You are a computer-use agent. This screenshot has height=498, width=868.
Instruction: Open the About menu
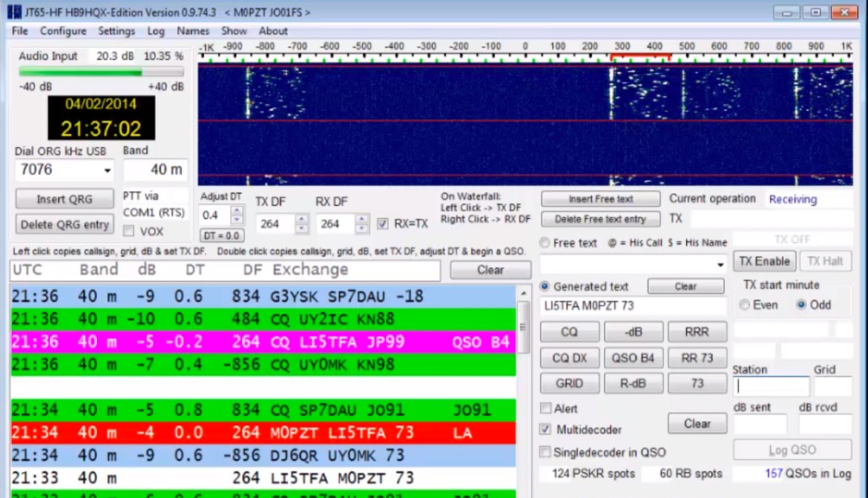coord(273,31)
